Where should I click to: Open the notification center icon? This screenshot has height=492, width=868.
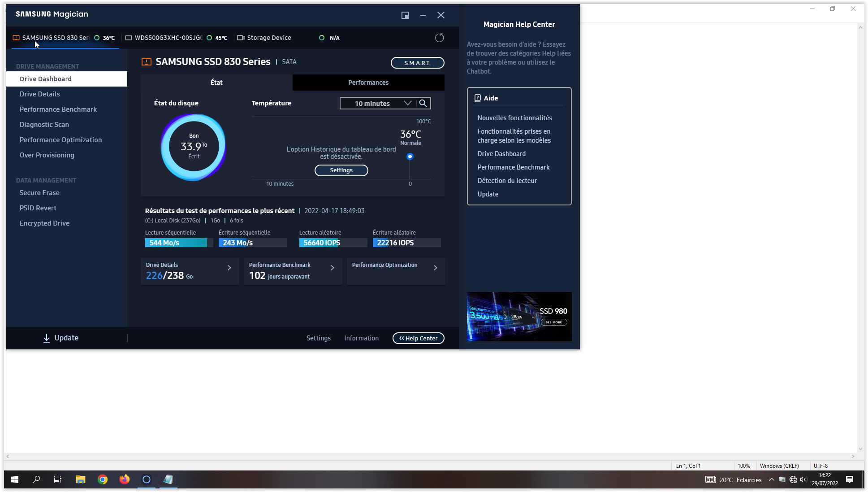(850, 479)
